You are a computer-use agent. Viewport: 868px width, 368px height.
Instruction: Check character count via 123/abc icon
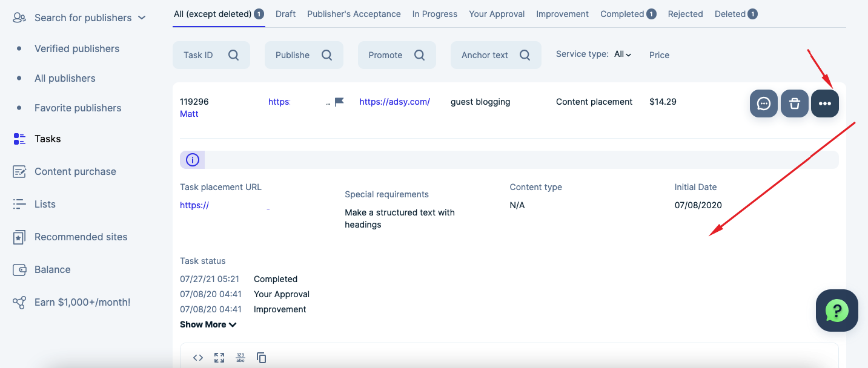coord(240,357)
